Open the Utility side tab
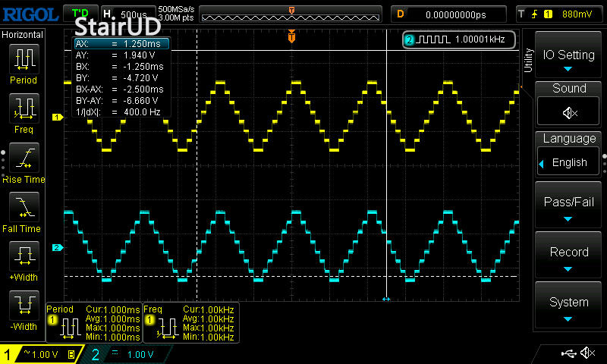 tap(528, 61)
